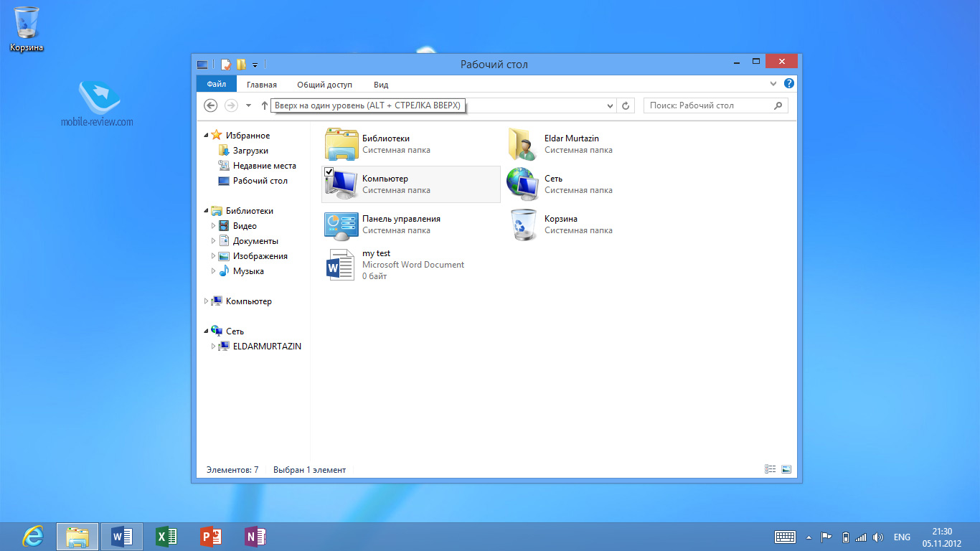Screen dimensions: 980x551
Task: Open Excel from the taskbar
Action: point(166,537)
